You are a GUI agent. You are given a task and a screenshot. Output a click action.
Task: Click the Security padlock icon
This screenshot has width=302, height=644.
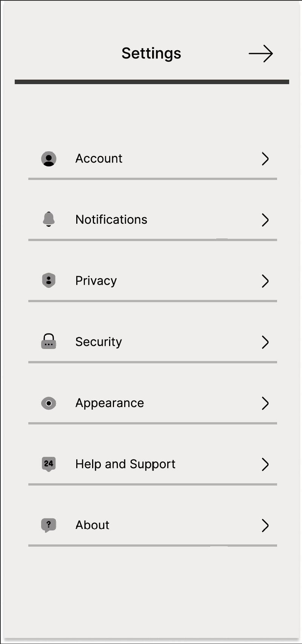coord(49,341)
